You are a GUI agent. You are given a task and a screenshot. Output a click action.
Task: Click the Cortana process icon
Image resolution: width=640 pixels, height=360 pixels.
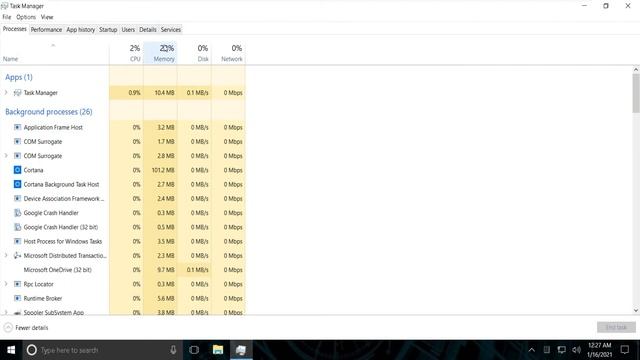point(17,170)
